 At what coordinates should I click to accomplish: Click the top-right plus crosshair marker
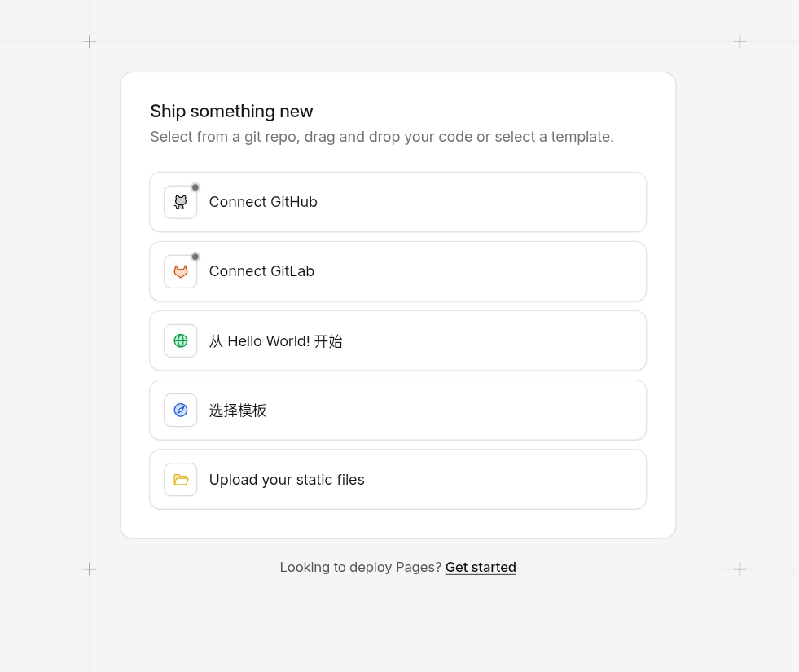[740, 42]
